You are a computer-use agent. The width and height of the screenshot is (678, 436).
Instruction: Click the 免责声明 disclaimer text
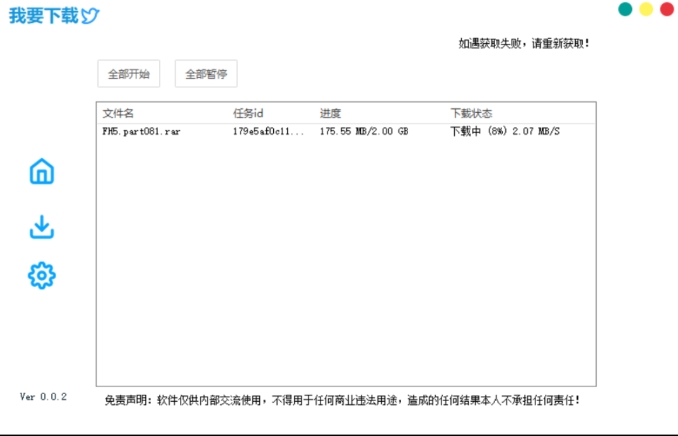[342, 400]
